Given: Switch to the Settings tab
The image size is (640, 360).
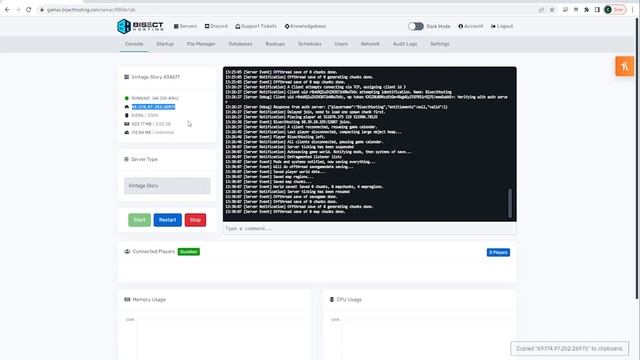Looking at the screenshot, I should (x=440, y=44).
